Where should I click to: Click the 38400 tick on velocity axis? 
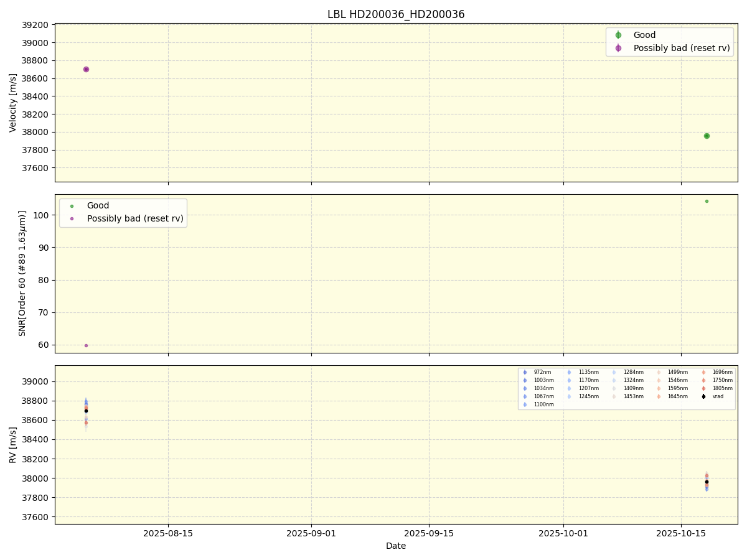[35, 96]
